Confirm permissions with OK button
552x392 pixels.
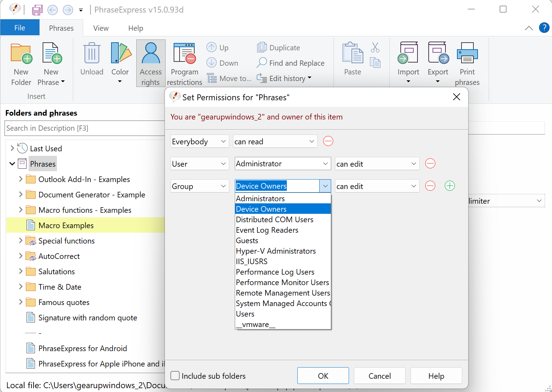click(x=323, y=376)
